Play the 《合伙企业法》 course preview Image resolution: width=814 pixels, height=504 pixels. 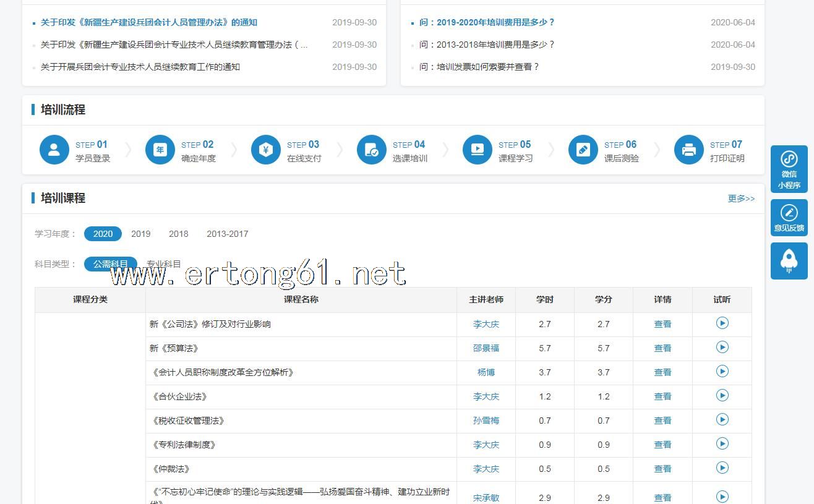[x=722, y=396]
